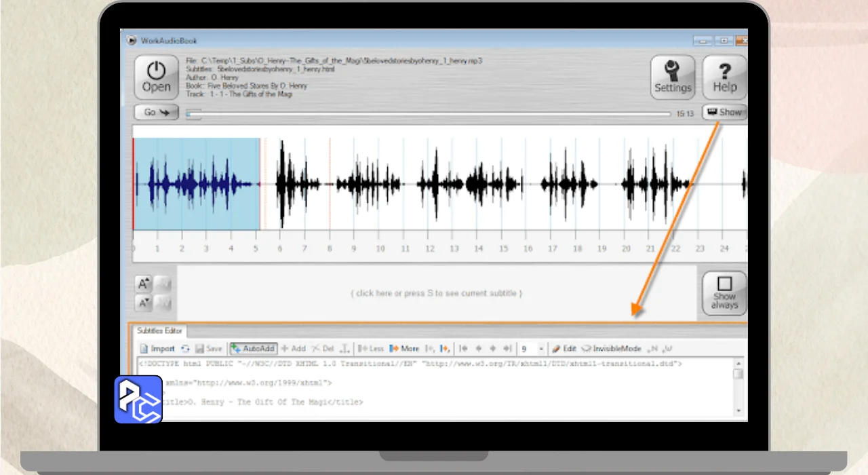This screenshot has height=475, width=868.
Task: Click the Open power-icon button
Action: (156, 77)
